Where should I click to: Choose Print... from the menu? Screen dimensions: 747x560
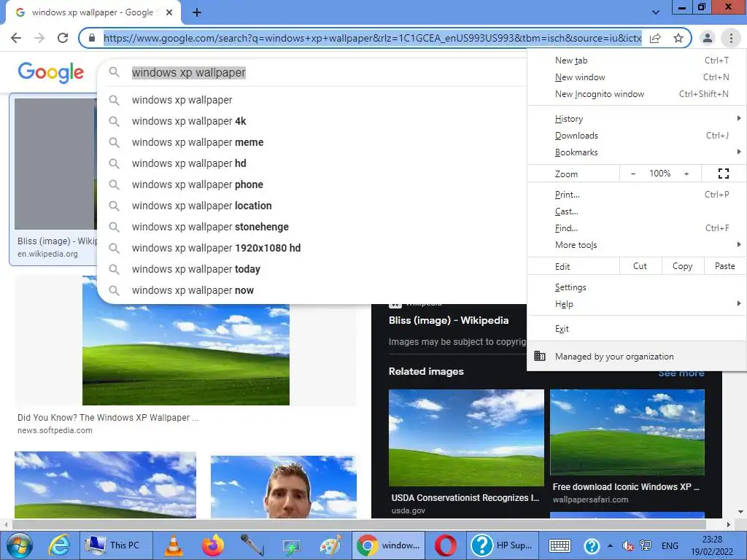click(x=636, y=194)
